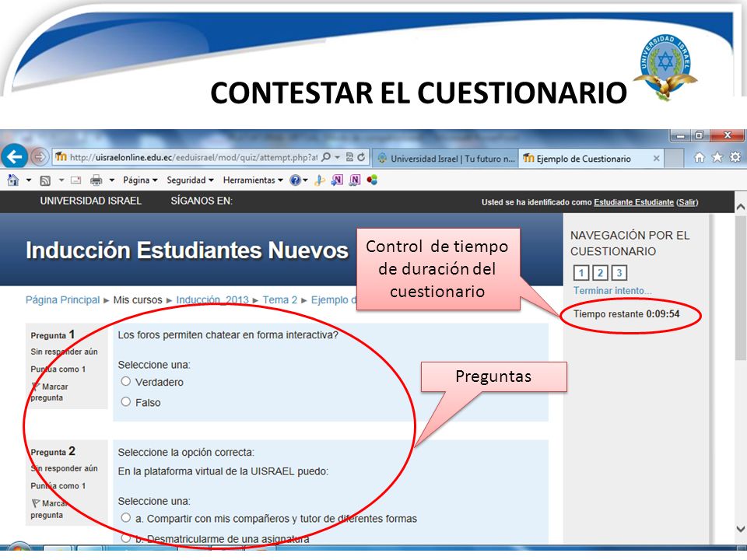Go to question 3 in quiz navigation
The height and width of the screenshot is (560, 747).
point(619,273)
